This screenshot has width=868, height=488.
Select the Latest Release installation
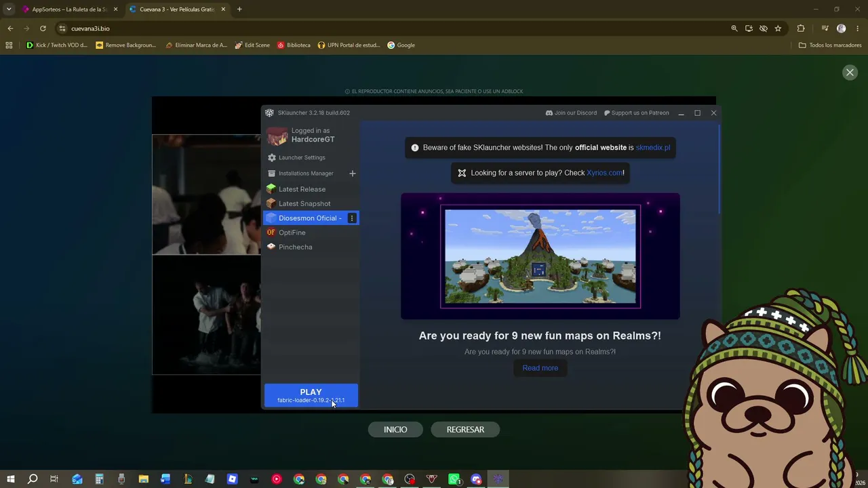[311, 189]
